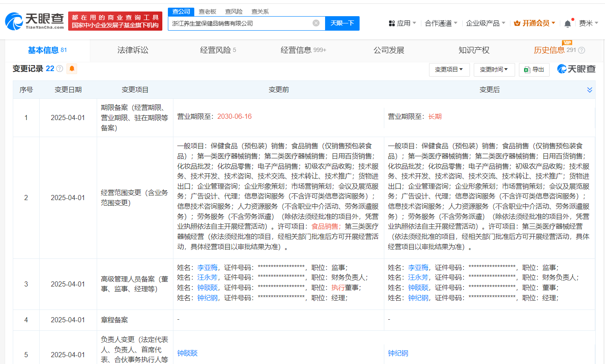605x364 pixels.
Task: Click the Tianyancha watermark logo beside 导出
Action: point(576,69)
